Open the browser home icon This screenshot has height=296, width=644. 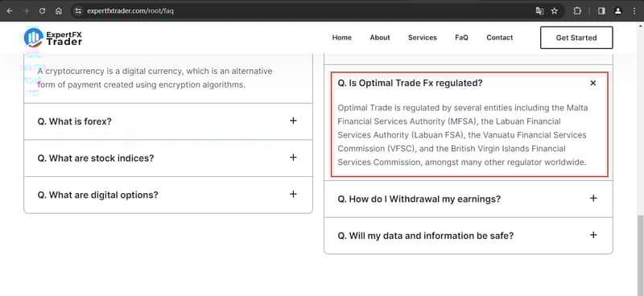point(58,11)
